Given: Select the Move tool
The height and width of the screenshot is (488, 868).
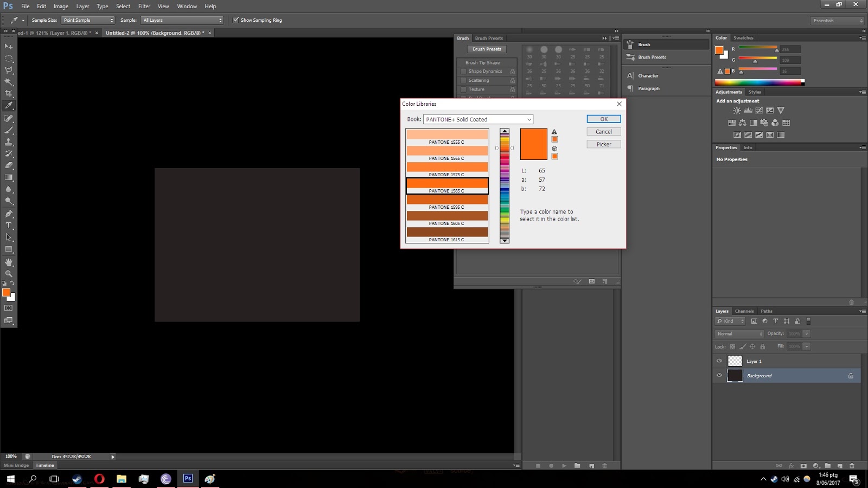Looking at the screenshot, I should tap(9, 46).
